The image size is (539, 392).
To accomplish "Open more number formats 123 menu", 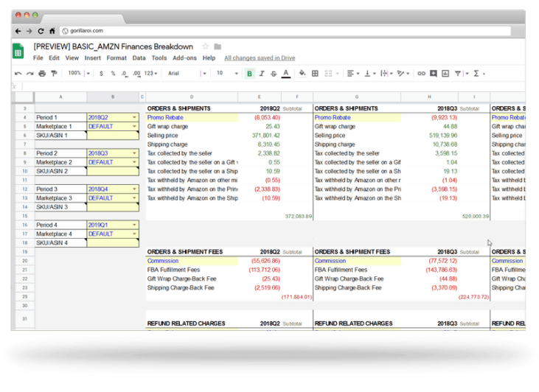I will click(150, 74).
